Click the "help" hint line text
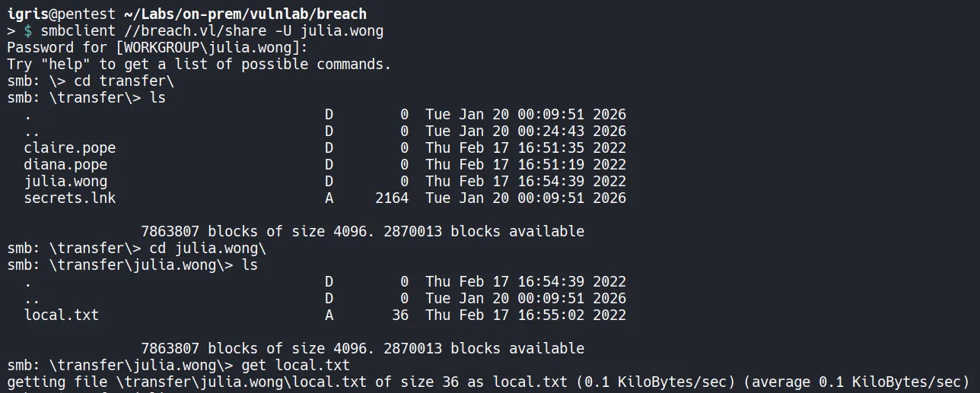Image resolution: width=980 pixels, height=393 pixels. tap(199, 65)
